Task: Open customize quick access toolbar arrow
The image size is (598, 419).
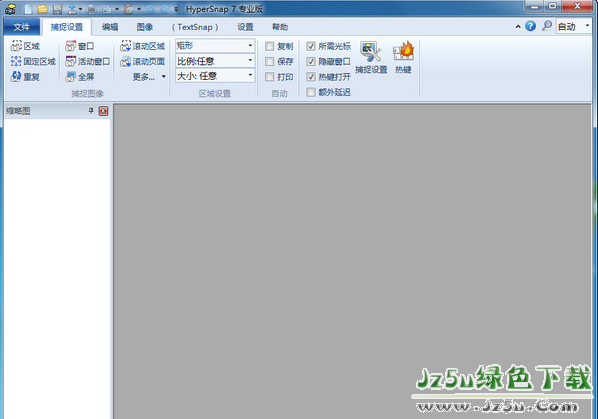Action: (176, 9)
